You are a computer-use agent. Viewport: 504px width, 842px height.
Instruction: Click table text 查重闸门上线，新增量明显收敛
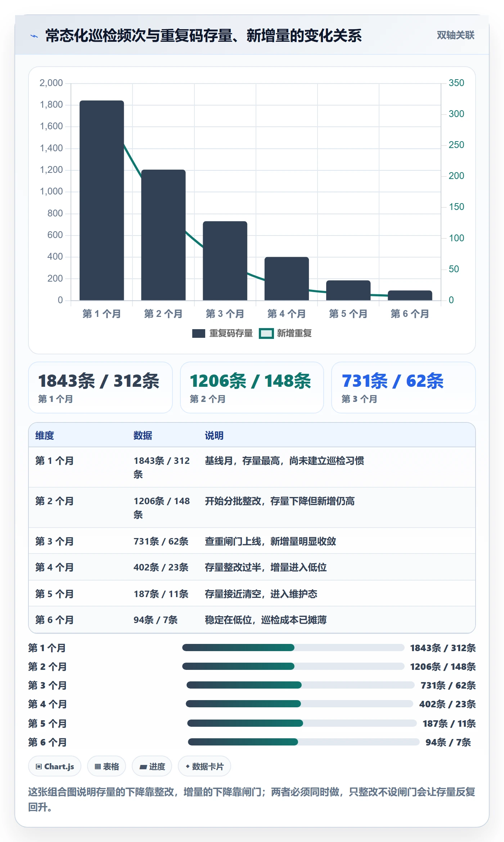tap(270, 541)
